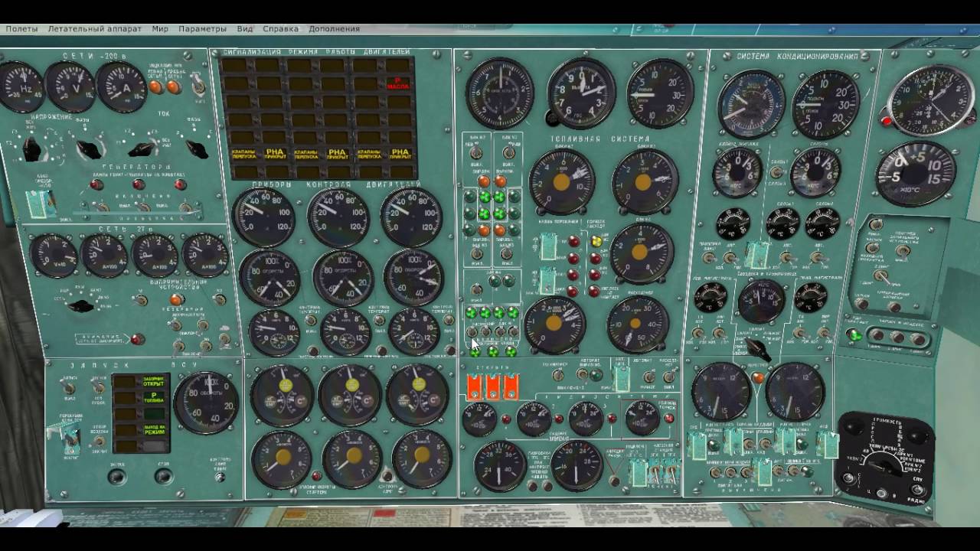Click the red lamp beside the clock

[887, 121]
